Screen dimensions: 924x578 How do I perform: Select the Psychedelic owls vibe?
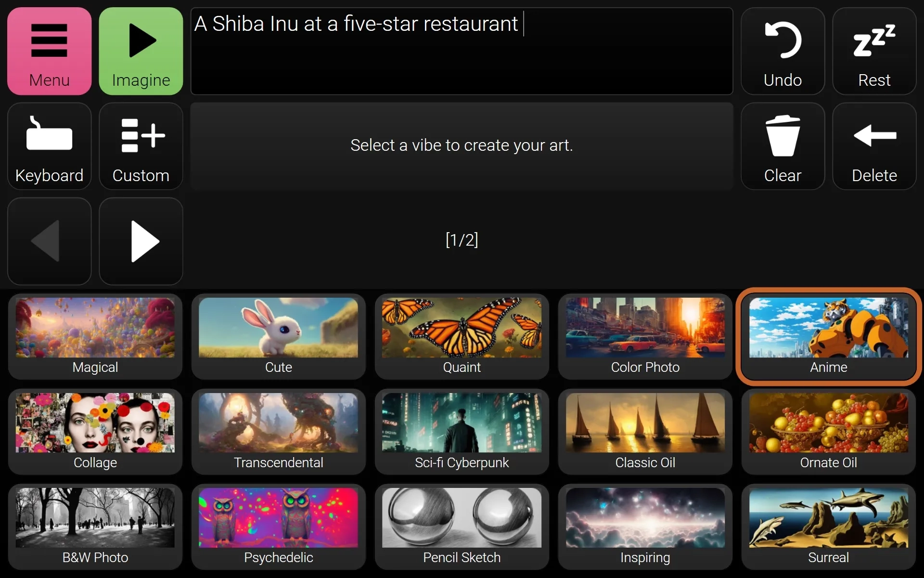279,527
